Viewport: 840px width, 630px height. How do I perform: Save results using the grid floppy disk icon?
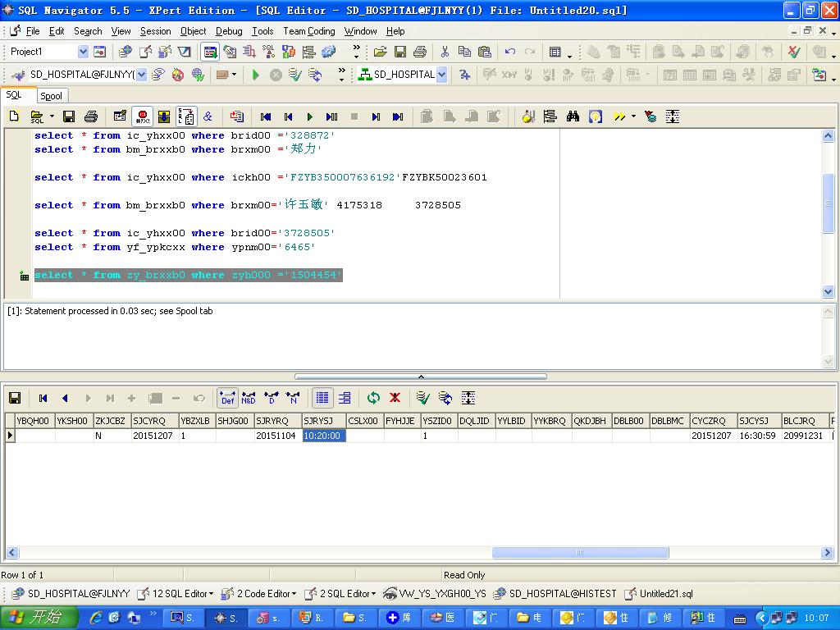pos(15,398)
